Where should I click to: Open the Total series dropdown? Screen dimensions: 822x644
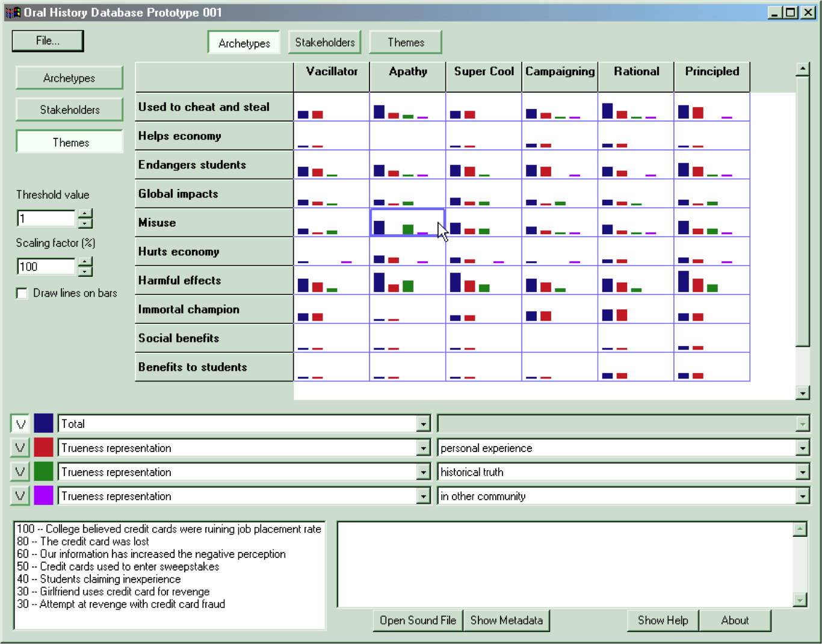pyautogui.click(x=423, y=424)
